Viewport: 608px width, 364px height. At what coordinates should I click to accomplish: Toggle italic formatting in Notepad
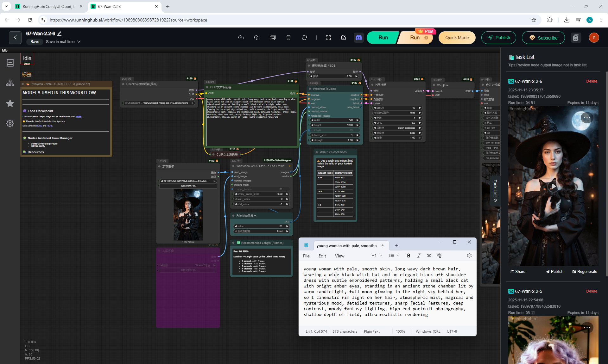click(x=419, y=256)
